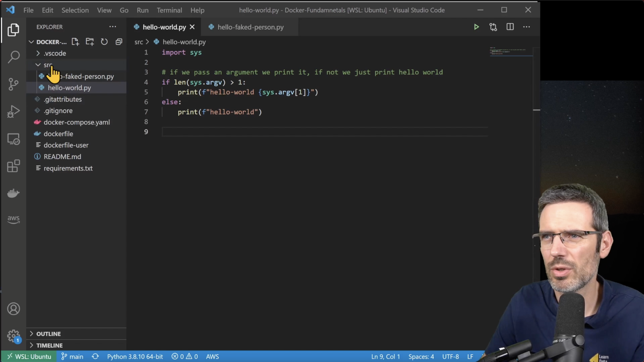This screenshot has height=362, width=644.
Task: Open the Docker view
Action: (13, 193)
